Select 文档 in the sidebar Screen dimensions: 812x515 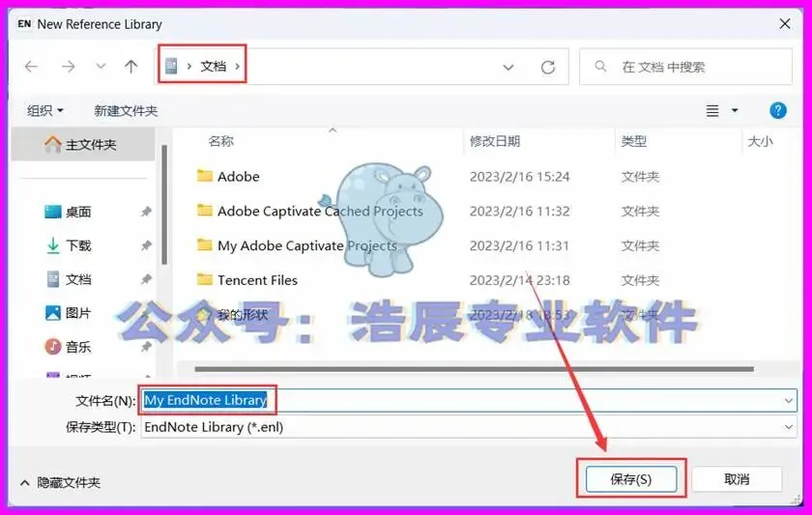78,279
